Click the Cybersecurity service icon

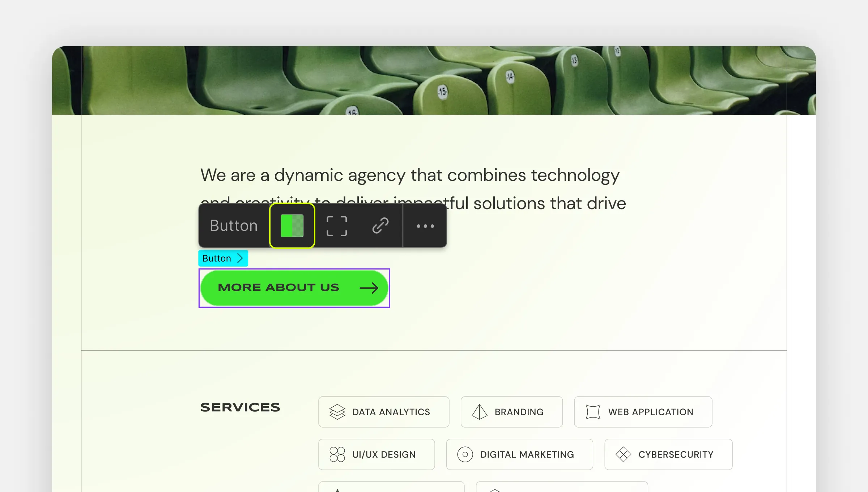[x=623, y=454]
